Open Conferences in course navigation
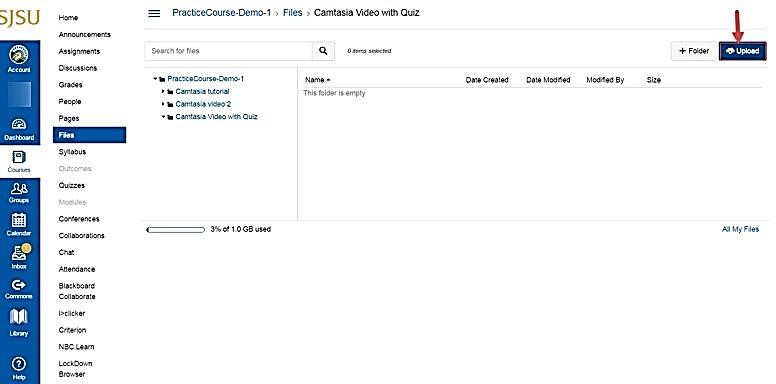This screenshot has width=776, height=384. point(79,219)
